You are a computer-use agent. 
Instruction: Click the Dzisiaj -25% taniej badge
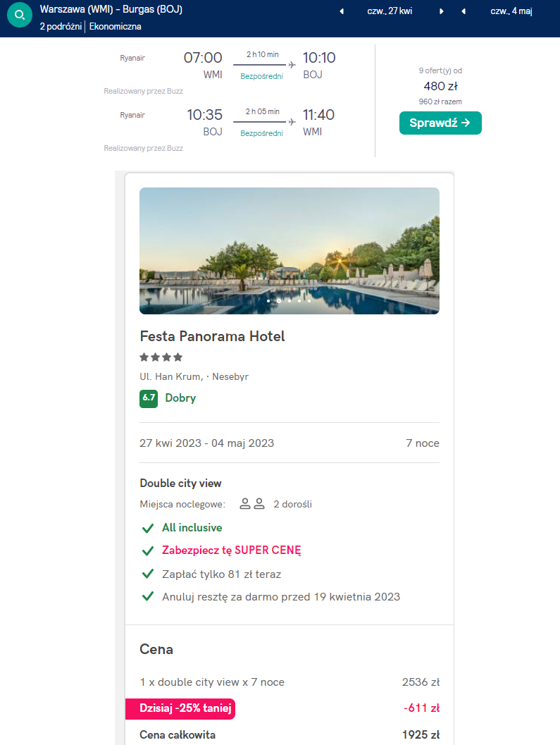[180, 708]
